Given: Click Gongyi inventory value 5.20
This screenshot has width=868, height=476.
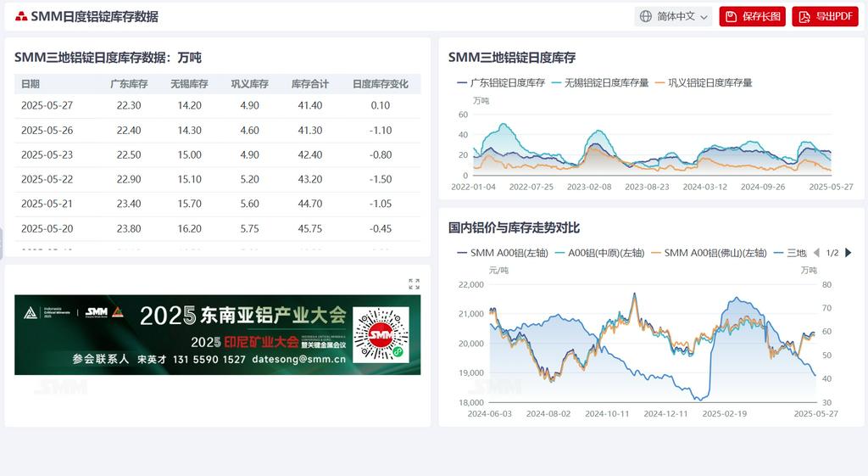Looking at the screenshot, I should [250, 179].
